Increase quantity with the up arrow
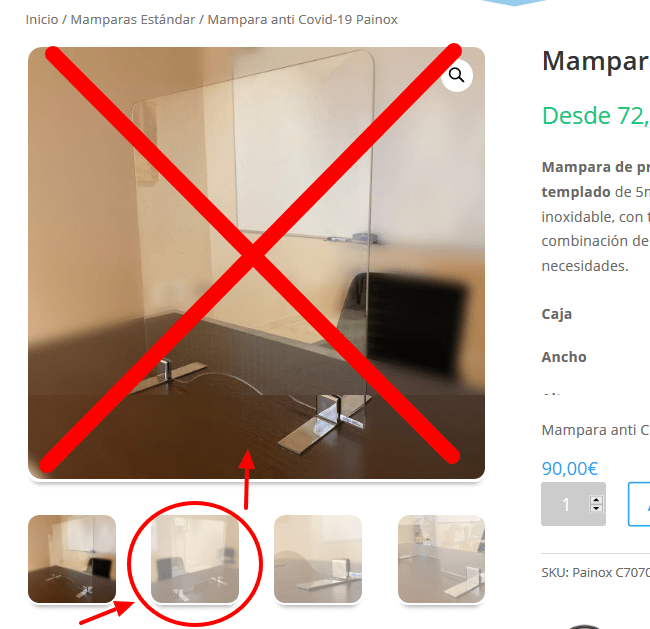This screenshot has width=650, height=629. [x=596, y=500]
